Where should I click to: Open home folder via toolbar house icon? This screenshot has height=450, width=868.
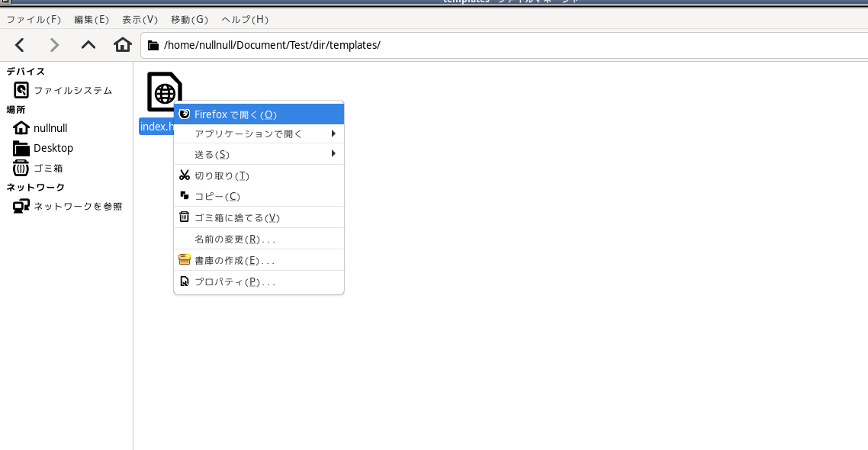point(123,45)
